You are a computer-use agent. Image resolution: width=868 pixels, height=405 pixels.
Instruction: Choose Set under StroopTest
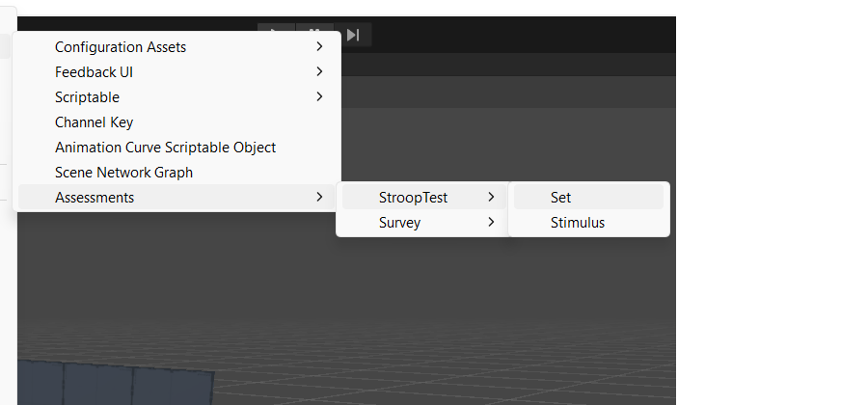click(x=588, y=197)
